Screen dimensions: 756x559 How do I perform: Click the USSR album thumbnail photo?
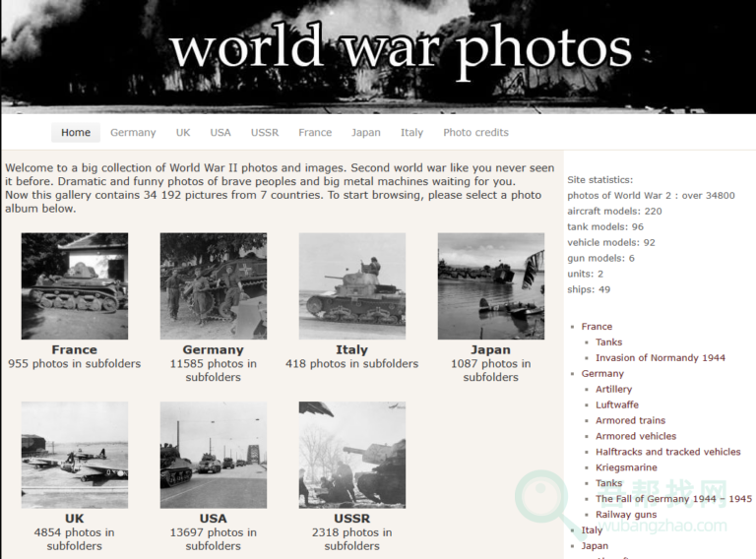352,455
